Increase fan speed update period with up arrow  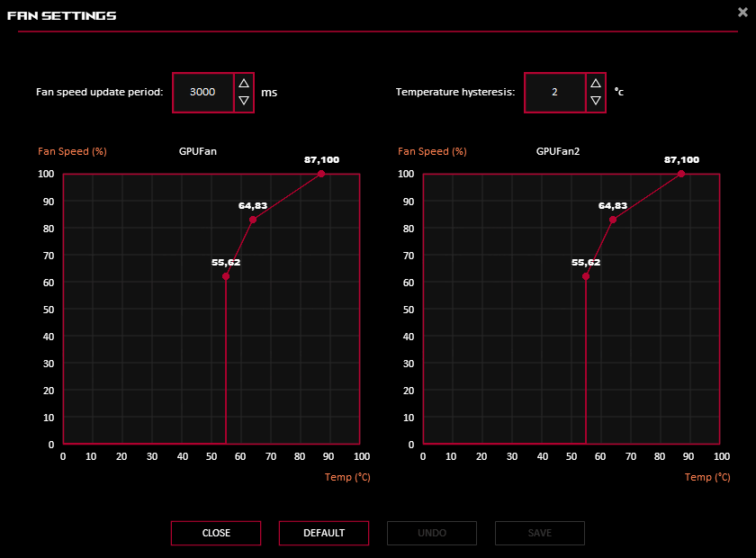(x=244, y=84)
